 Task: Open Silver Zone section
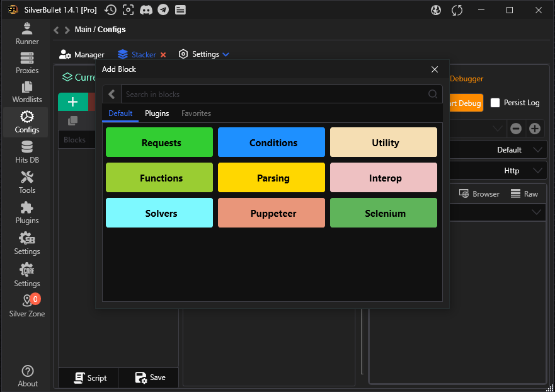27,306
